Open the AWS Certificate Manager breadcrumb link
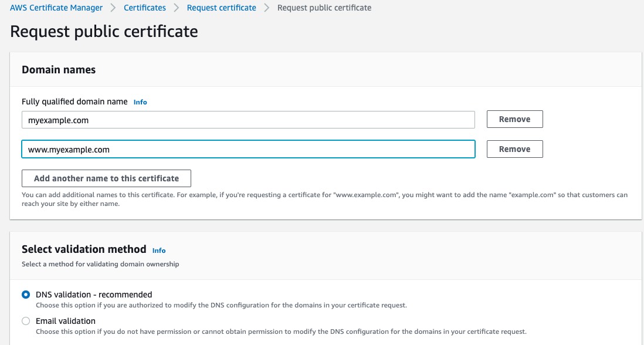The width and height of the screenshot is (644, 345). [57, 8]
